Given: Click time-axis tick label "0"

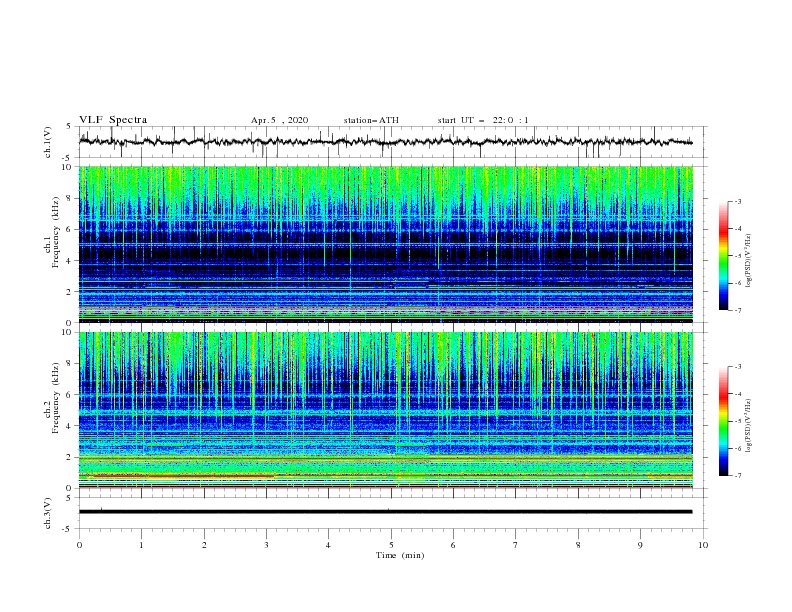Looking at the screenshot, I should point(79,545).
